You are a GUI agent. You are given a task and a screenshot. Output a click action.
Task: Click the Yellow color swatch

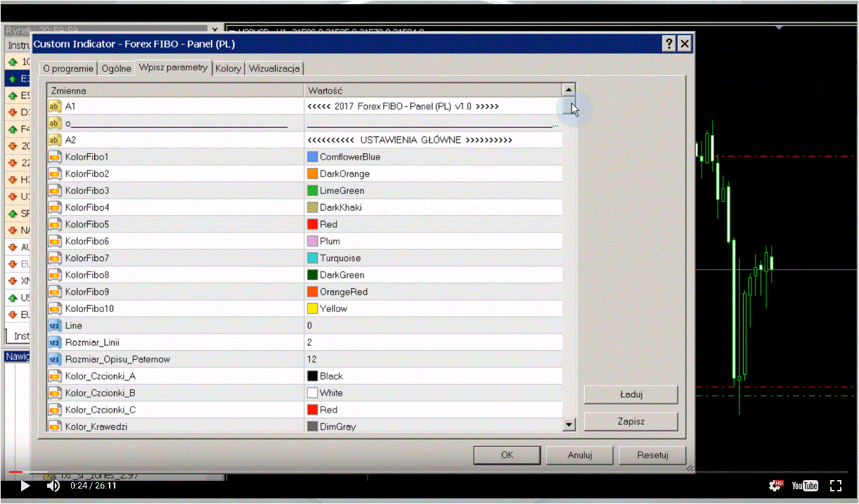[313, 309]
